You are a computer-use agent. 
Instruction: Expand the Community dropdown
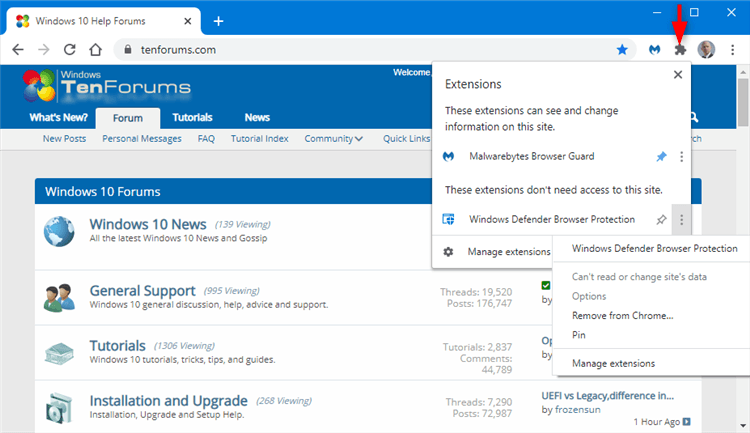coord(333,139)
